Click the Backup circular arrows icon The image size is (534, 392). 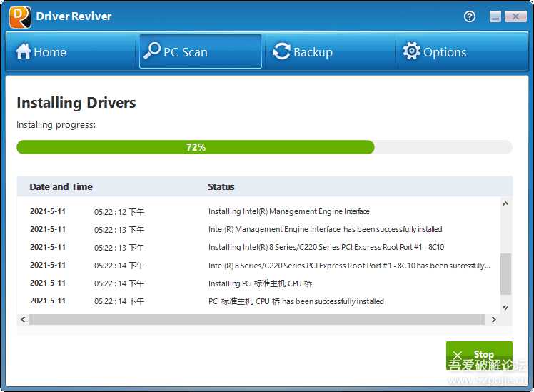click(281, 51)
